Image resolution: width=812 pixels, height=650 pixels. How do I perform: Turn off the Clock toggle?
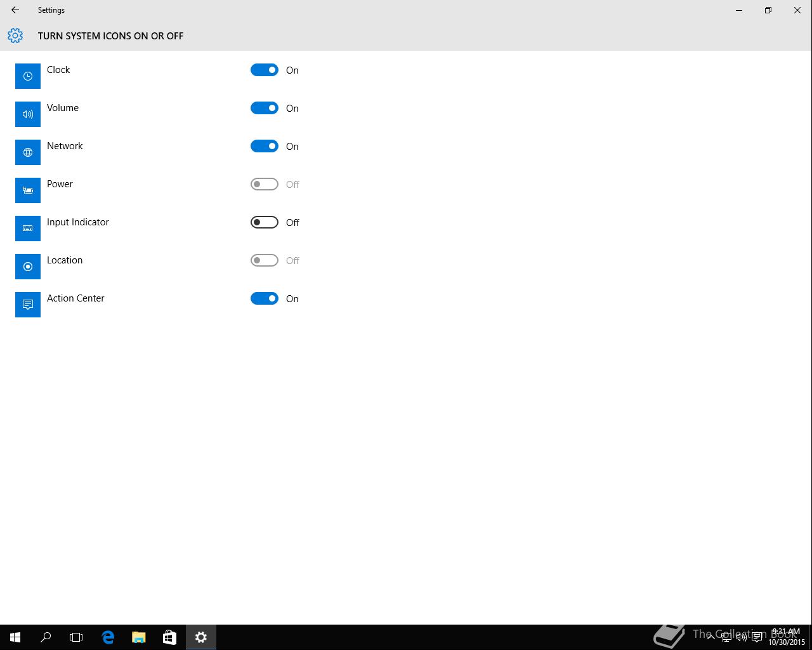(x=265, y=70)
